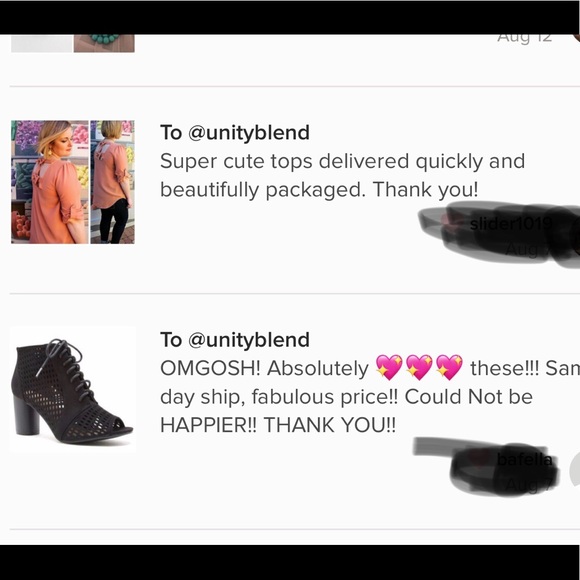Select the "OMGOSH! Absolutely" review text
580x580 pixels.
(x=264, y=368)
